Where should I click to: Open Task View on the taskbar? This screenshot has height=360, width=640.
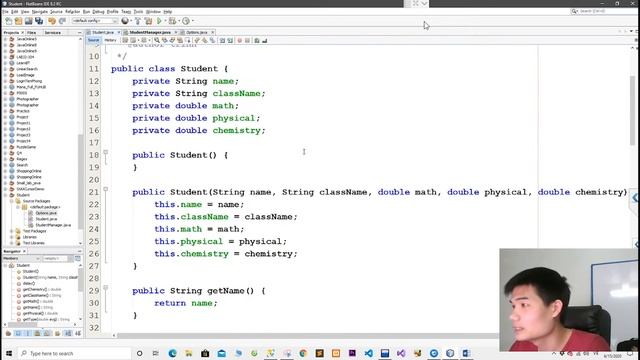coord(156,353)
